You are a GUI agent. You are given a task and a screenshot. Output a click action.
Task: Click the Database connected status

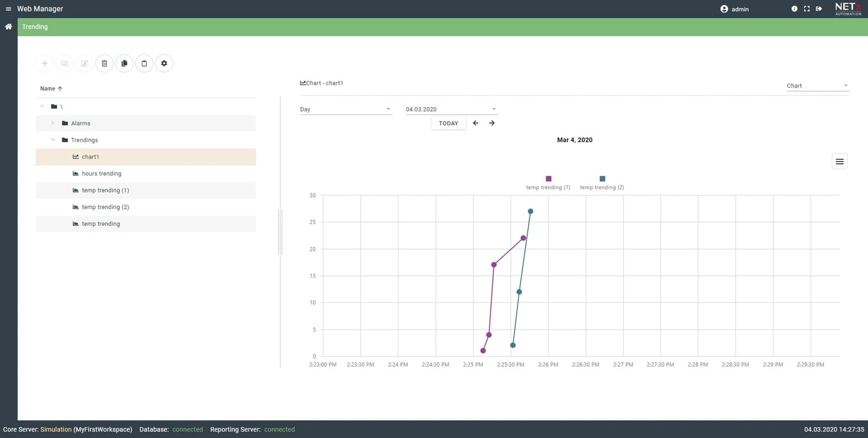pos(188,429)
